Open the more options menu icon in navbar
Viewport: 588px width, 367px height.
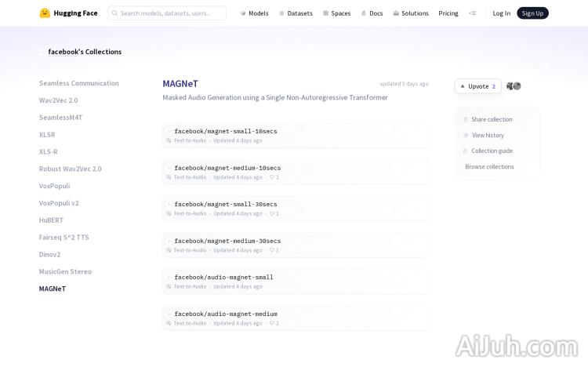[x=472, y=13]
